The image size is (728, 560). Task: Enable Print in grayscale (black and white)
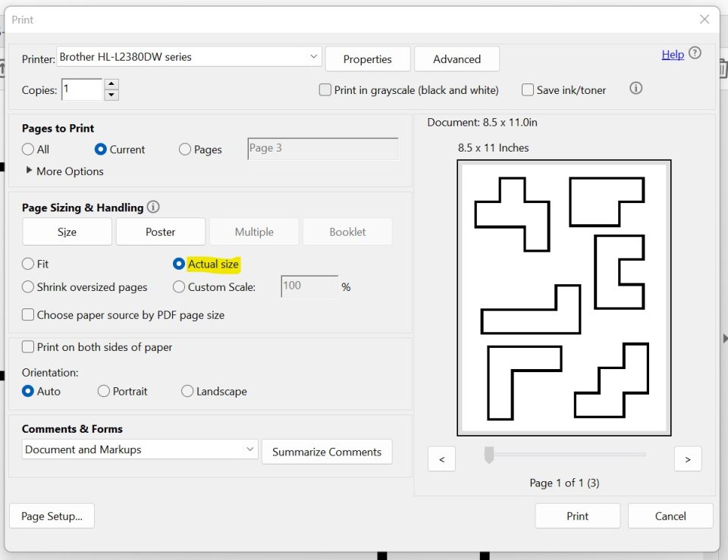pos(325,89)
